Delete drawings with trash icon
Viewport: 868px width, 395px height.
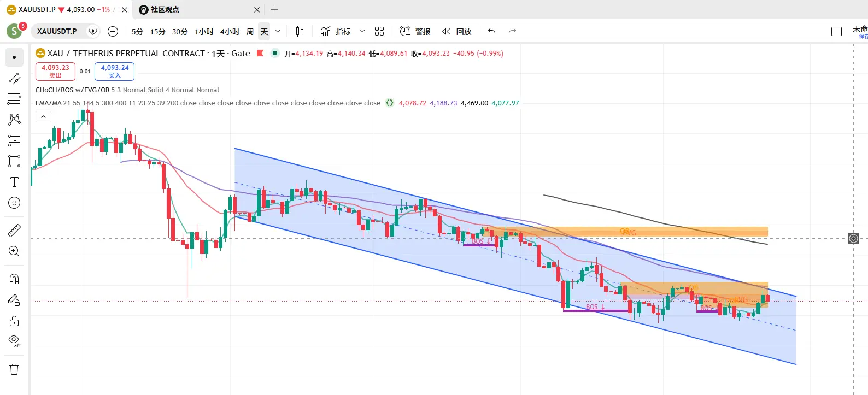pyautogui.click(x=14, y=369)
